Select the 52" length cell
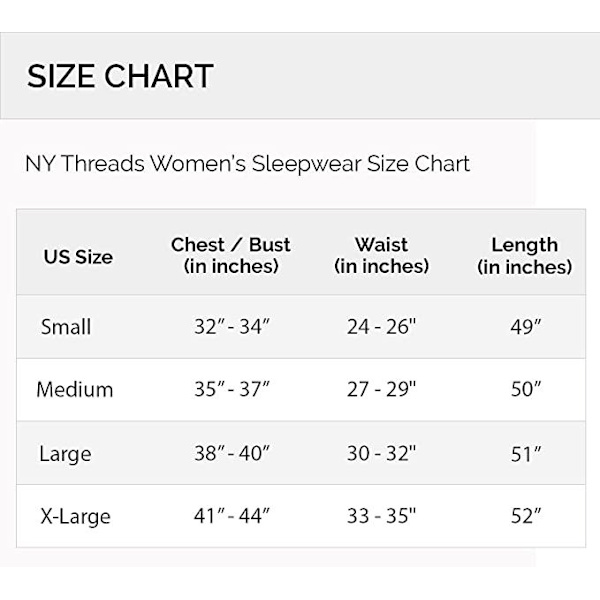This screenshot has height=600, width=600. pyautogui.click(x=525, y=516)
